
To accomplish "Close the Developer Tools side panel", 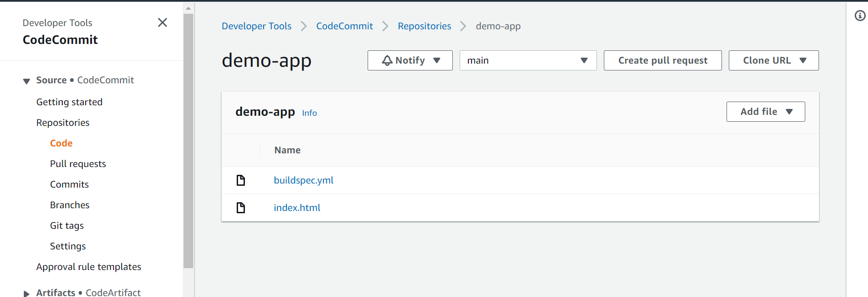I will [163, 22].
